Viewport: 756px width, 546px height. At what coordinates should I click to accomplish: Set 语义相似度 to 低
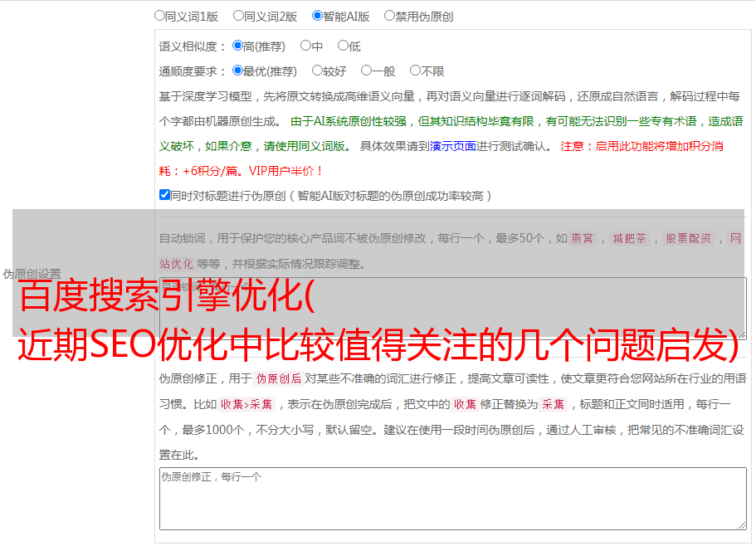tap(343, 46)
